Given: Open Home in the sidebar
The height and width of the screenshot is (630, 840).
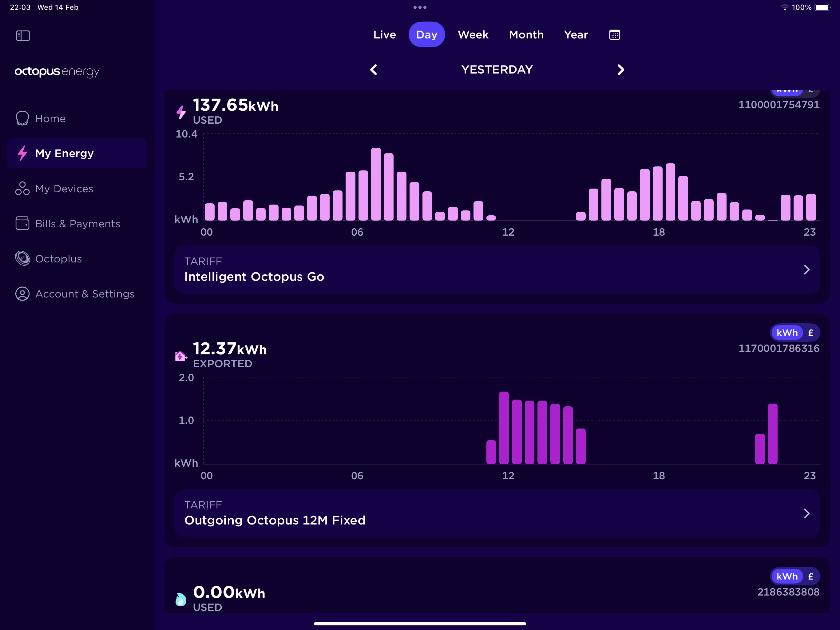Looking at the screenshot, I should pos(77,118).
